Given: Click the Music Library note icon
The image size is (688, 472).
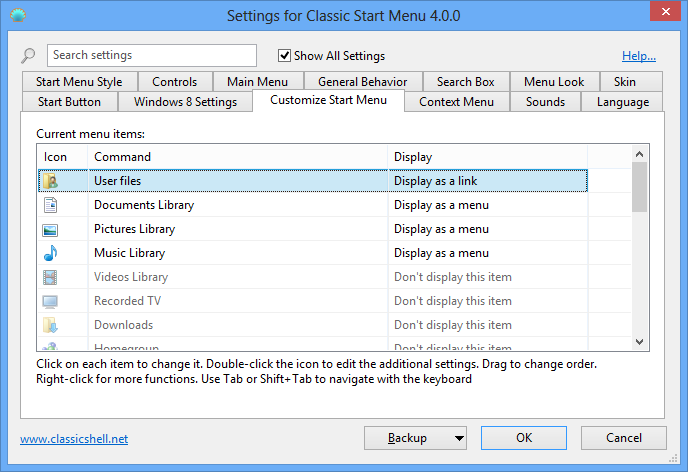Looking at the screenshot, I should 50,253.
